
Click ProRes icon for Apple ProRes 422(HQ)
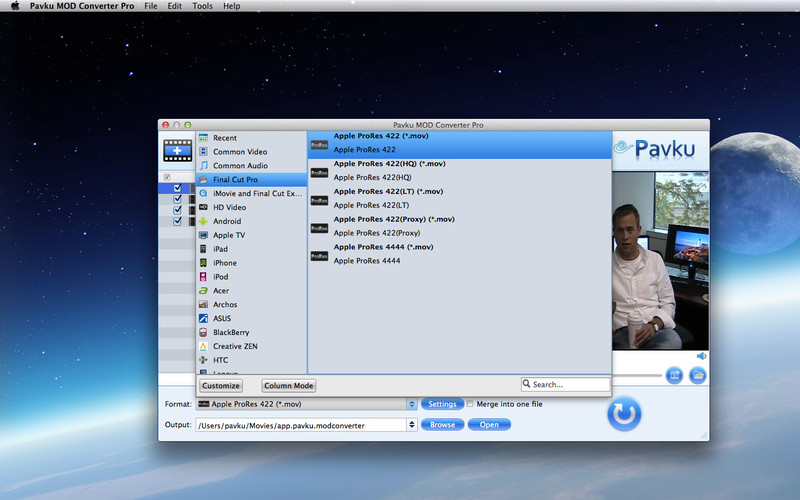click(319, 173)
